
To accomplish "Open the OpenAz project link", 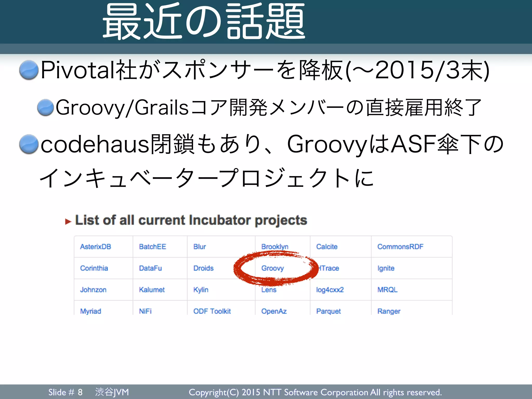I will pos(274,311).
